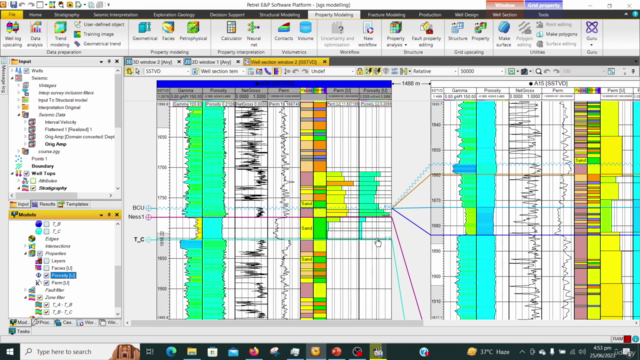Collapse the Seismic Data folder
The width and height of the screenshot is (640, 360).
coord(19,115)
